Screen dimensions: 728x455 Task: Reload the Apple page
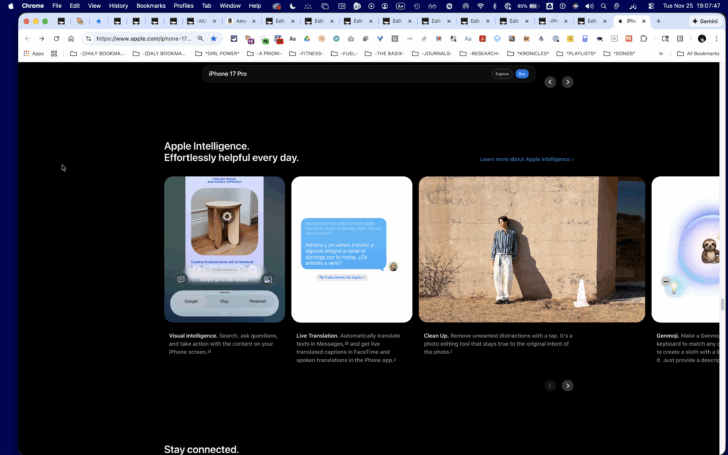click(56, 39)
